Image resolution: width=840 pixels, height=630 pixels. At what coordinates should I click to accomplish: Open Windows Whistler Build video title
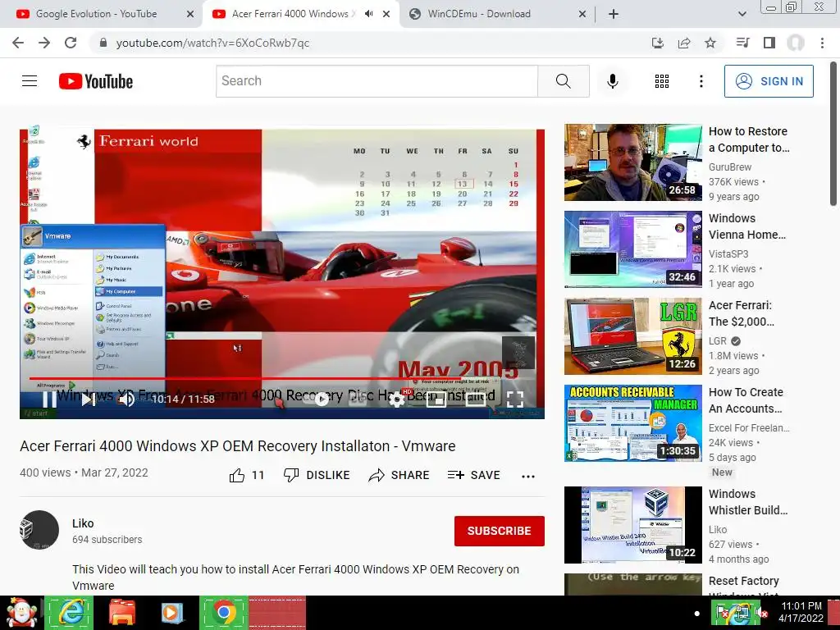[x=748, y=502]
